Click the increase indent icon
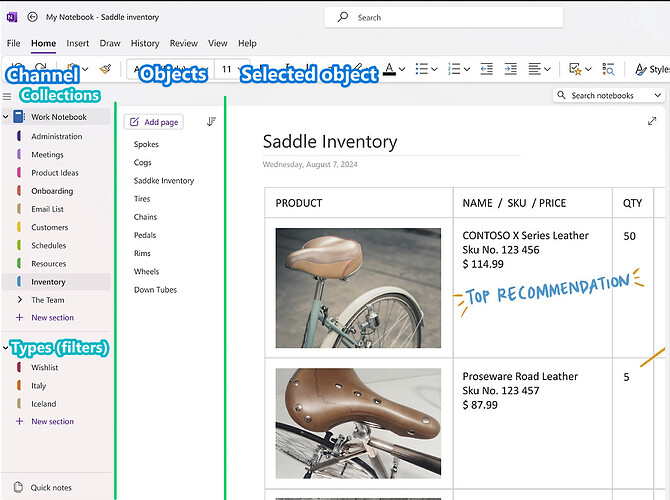The height and width of the screenshot is (500, 670). (x=510, y=69)
